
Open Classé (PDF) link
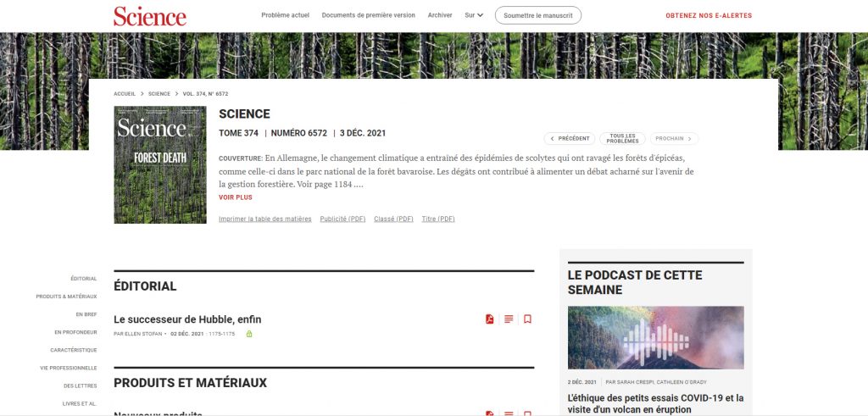[x=393, y=219]
